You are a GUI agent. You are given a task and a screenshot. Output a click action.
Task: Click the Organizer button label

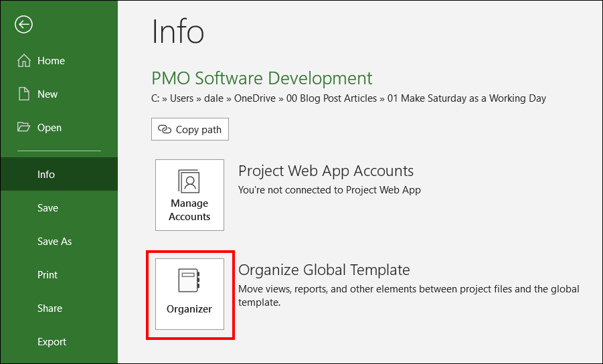tap(189, 309)
